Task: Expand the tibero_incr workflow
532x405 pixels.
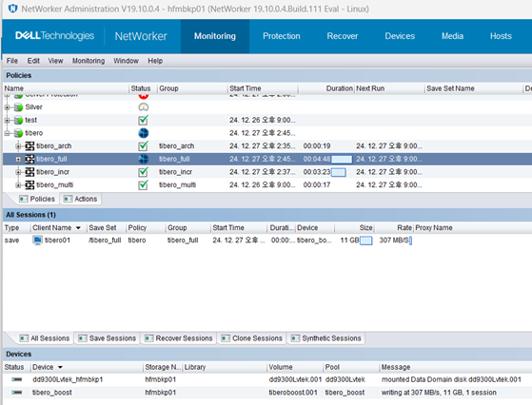Action: pyautogui.click(x=18, y=172)
